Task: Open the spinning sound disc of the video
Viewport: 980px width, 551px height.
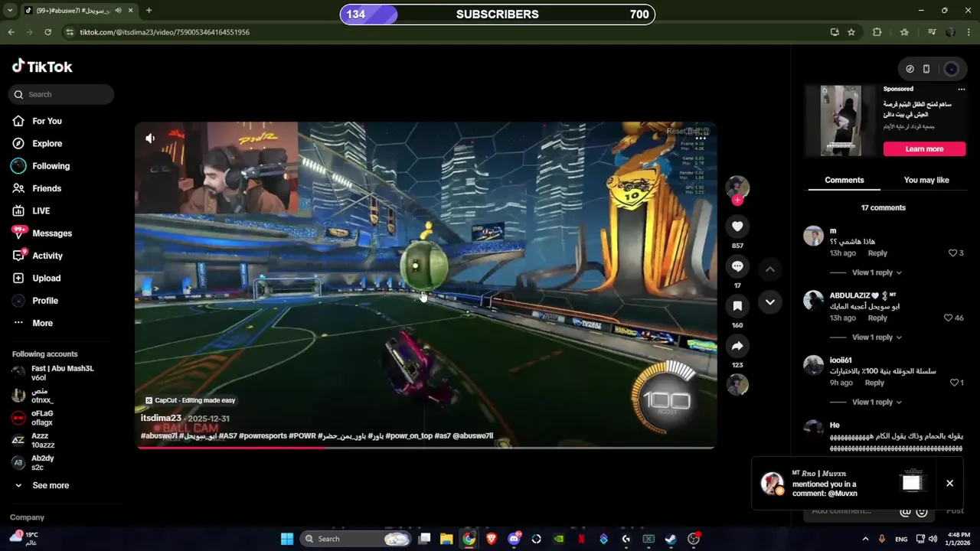Action: tap(737, 385)
